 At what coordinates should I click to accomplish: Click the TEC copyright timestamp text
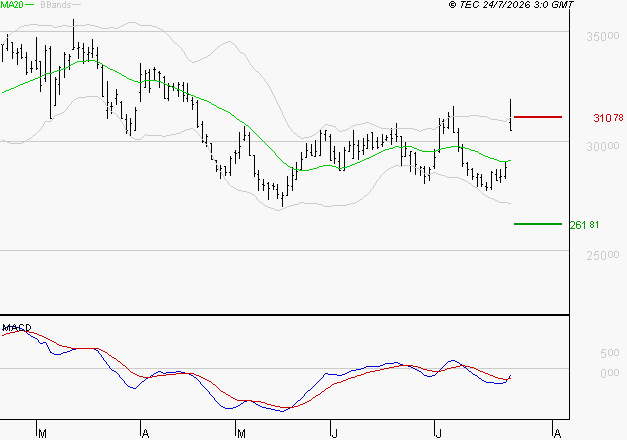click(x=511, y=4)
